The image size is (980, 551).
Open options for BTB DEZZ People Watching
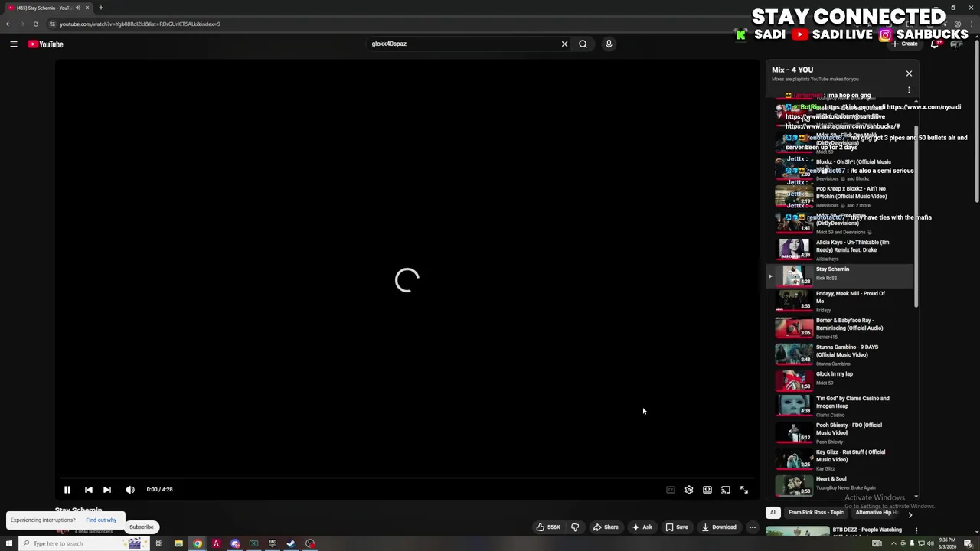916,530
